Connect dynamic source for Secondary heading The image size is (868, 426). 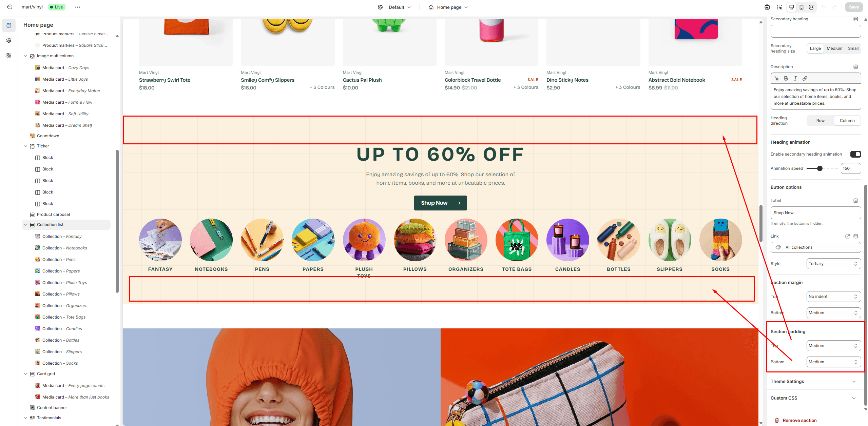coord(856,19)
